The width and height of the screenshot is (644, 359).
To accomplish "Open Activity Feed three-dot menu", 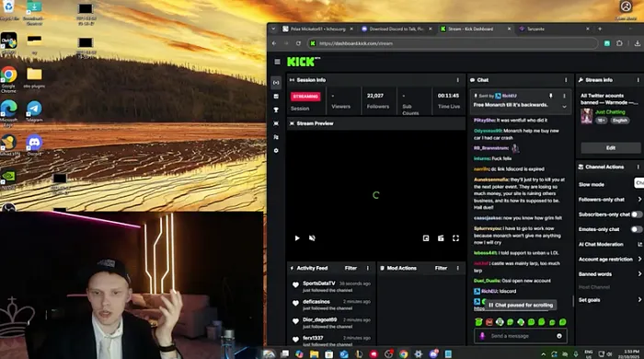I will point(368,268).
